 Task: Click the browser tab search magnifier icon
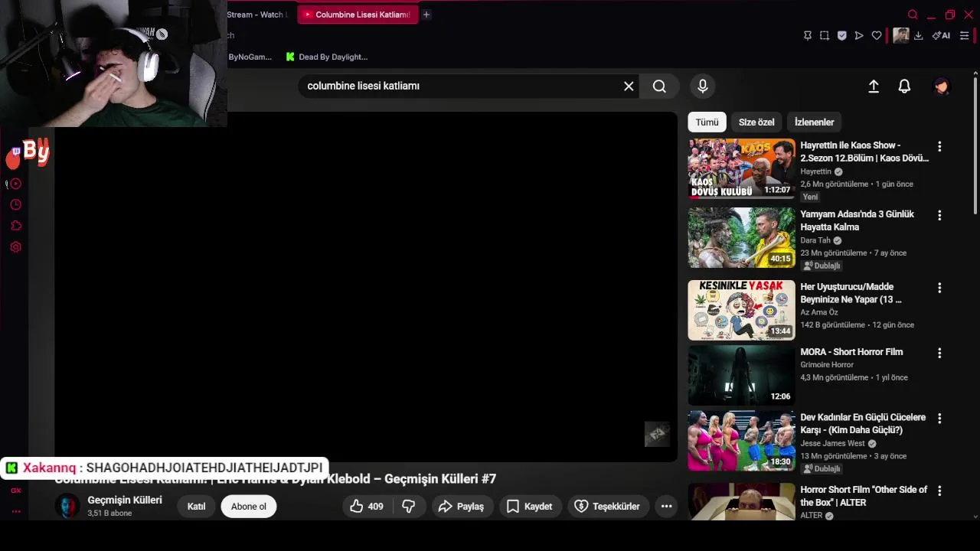(913, 15)
